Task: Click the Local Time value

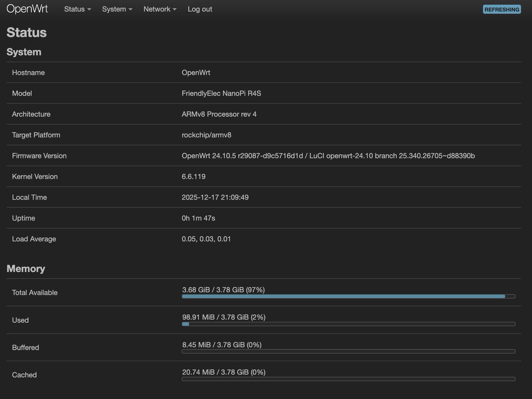Action: click(215, 197)
